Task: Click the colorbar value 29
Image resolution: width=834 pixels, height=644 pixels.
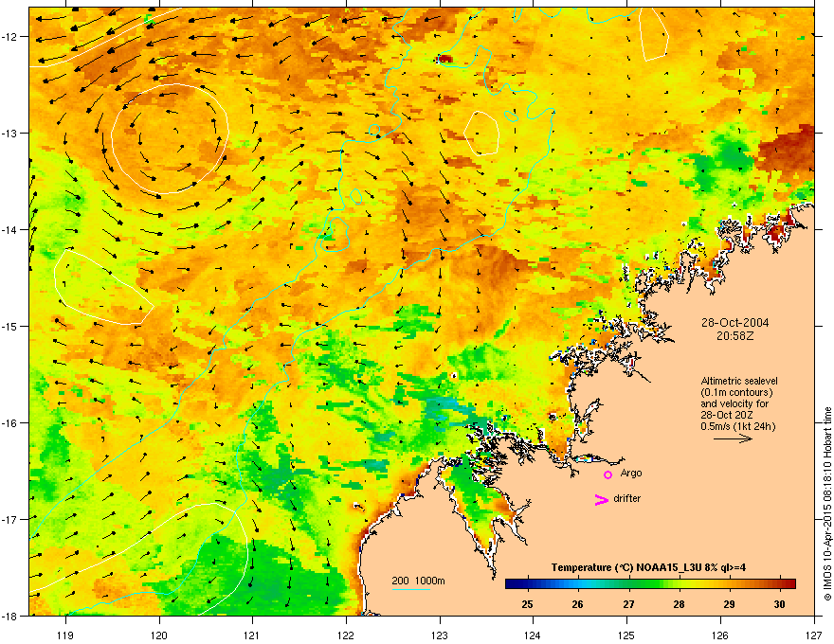Action: (729, 604)
